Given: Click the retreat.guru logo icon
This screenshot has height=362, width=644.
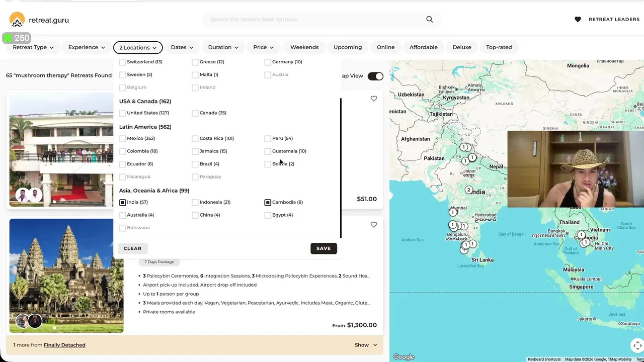Looking at the screenshot, I should [x=17, y=20].
